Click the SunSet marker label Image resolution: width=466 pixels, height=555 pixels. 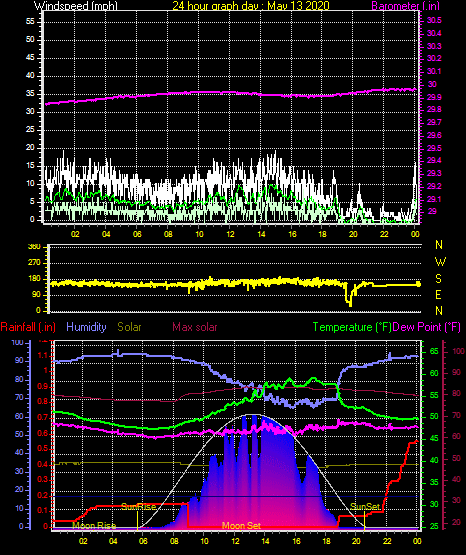(x=365, y=507)
